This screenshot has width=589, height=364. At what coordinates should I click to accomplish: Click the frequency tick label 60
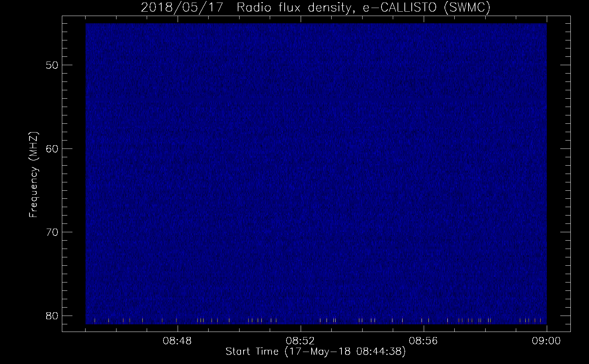pos(52,149)
